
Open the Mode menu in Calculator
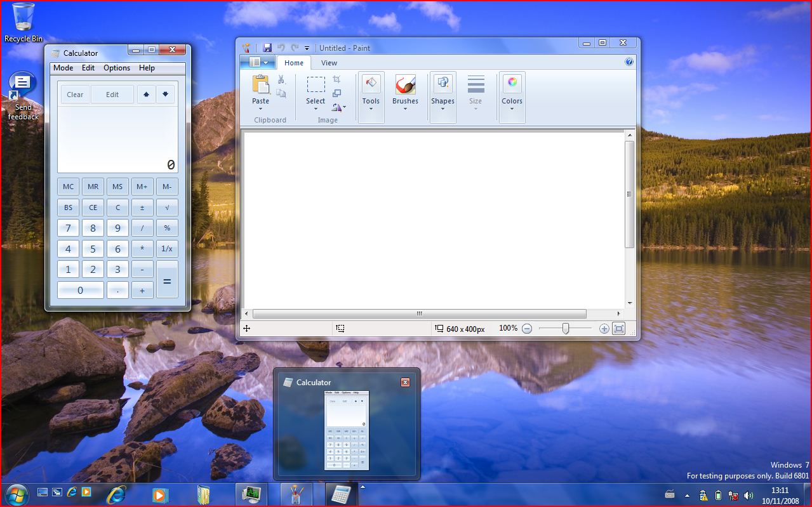click(63, 68)
